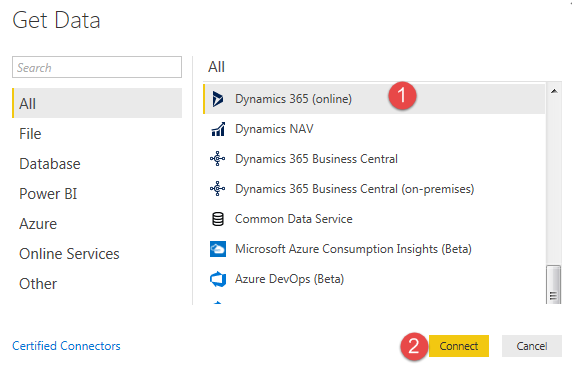The image size is (572, 365).
Task: Click inside the Search field
Action: coord(97,67)
